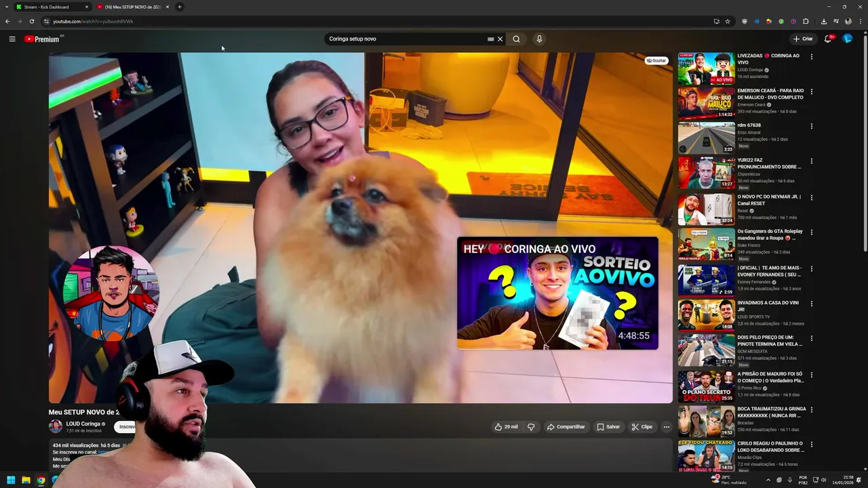Open the rdm 67638 video thumbnail
This screenshot has width=868, height=488.
(706, 138)
